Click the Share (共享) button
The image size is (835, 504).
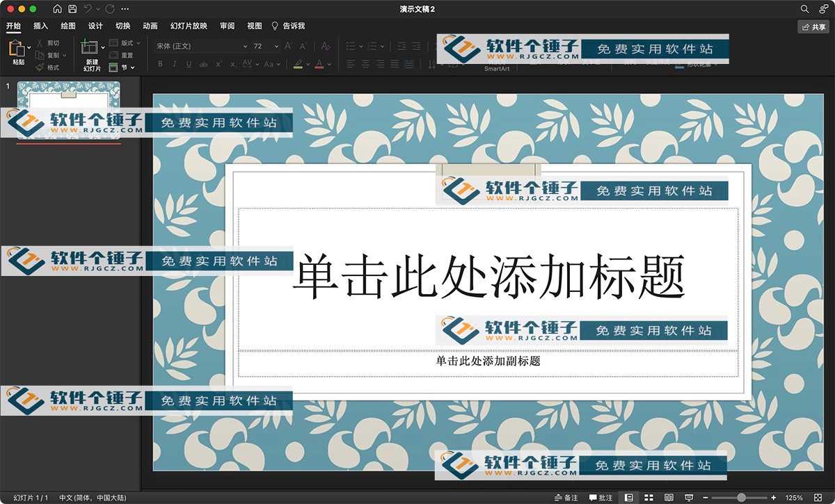click(x=813, y=26)
